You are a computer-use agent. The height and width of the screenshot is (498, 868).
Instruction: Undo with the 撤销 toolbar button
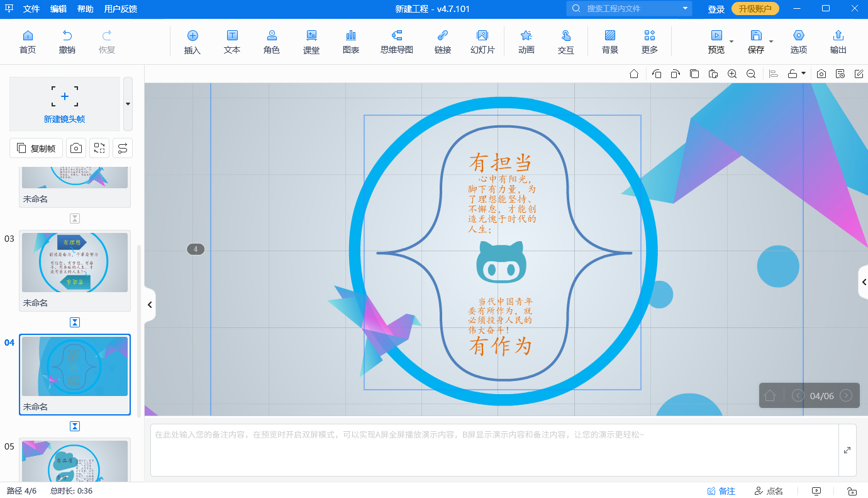[67, 42]
